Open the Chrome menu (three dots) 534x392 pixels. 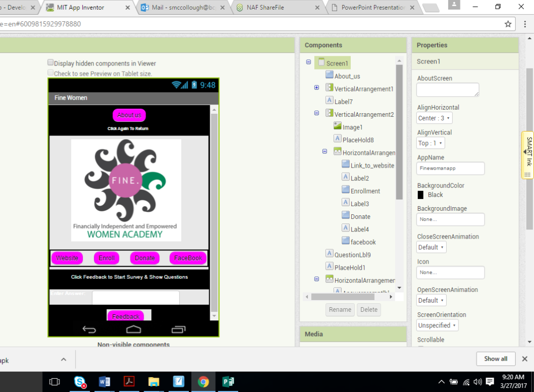tap(525, 24)
